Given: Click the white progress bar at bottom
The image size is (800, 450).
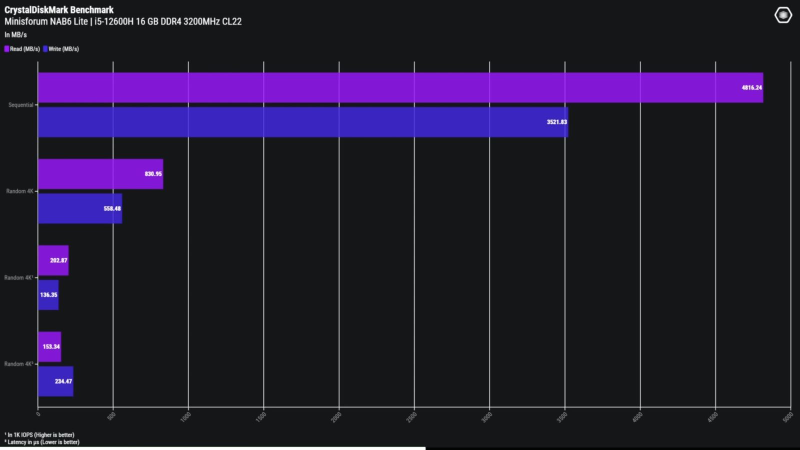Looking at the screenshot, I should 213,448.
